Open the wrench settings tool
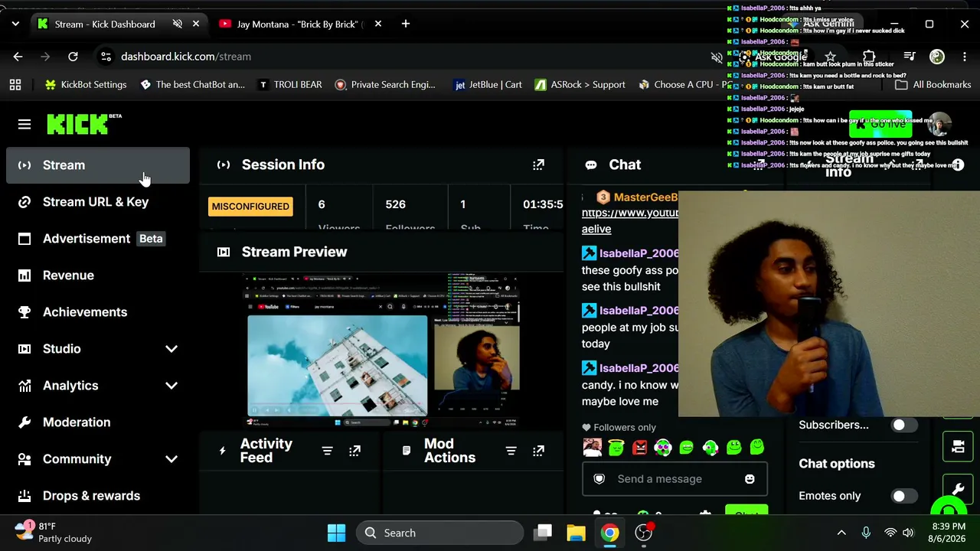This screenshot has width=980, height=551. pyautogui.click(x=958, y=490)
